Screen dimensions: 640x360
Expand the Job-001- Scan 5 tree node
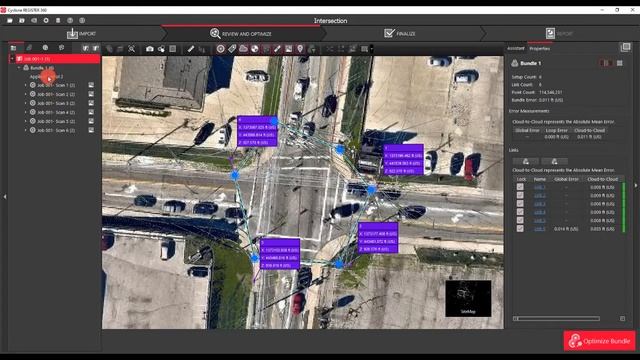(x=26, y=121)
